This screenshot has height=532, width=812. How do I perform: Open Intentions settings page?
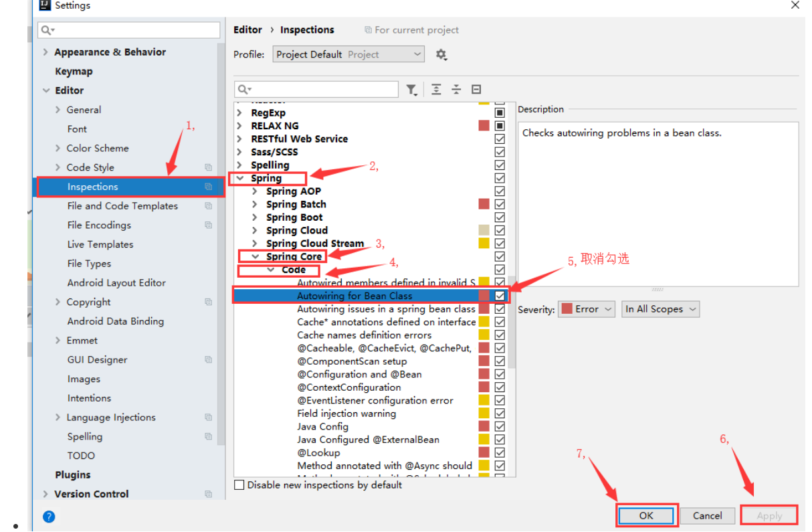point(89,398)
